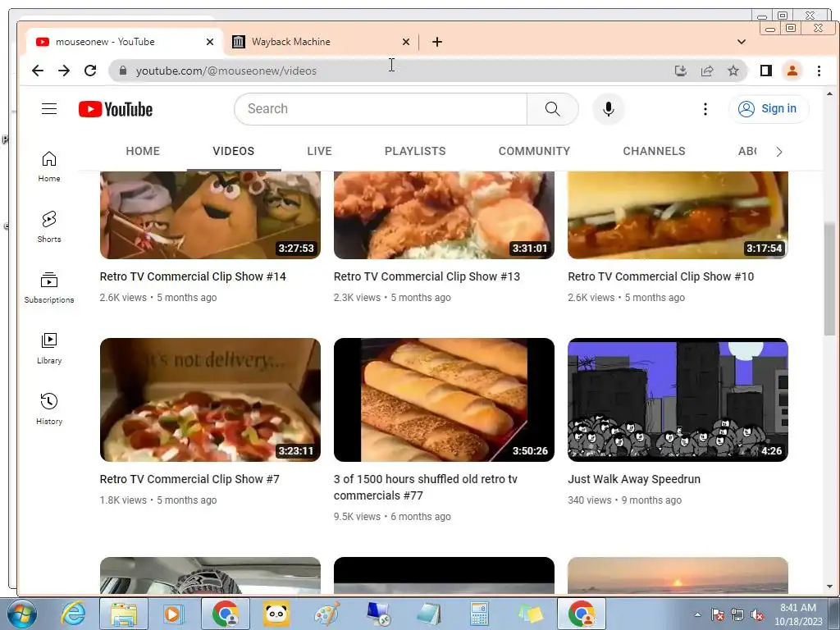Click the YouTube logo
This screenshot has height=630, width=840.
tap(116, 109)
